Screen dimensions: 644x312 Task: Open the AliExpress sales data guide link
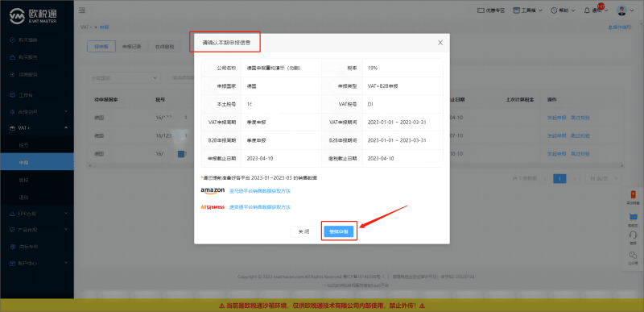click(259, 207)
